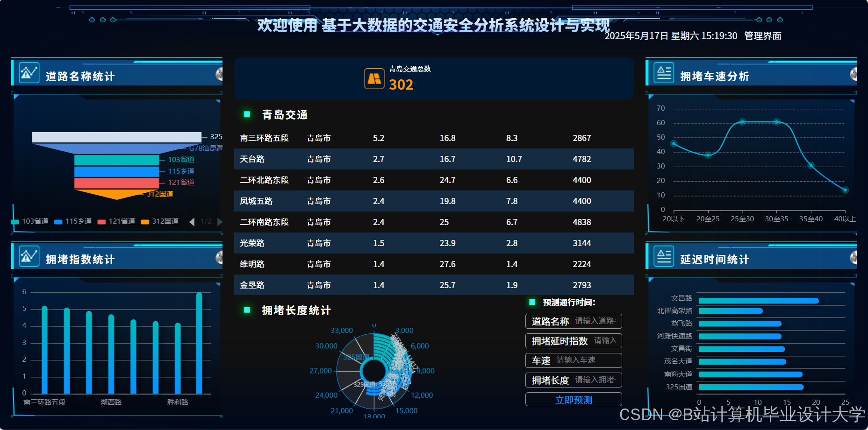Click next arrow on funnel legend pager

pyautogui.click(x=220, y=222)
